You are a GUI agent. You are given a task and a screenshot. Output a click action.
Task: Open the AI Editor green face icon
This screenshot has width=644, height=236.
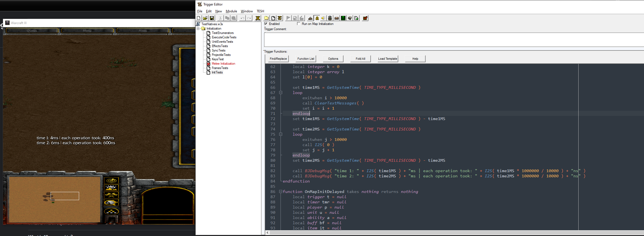pos(343,18)
